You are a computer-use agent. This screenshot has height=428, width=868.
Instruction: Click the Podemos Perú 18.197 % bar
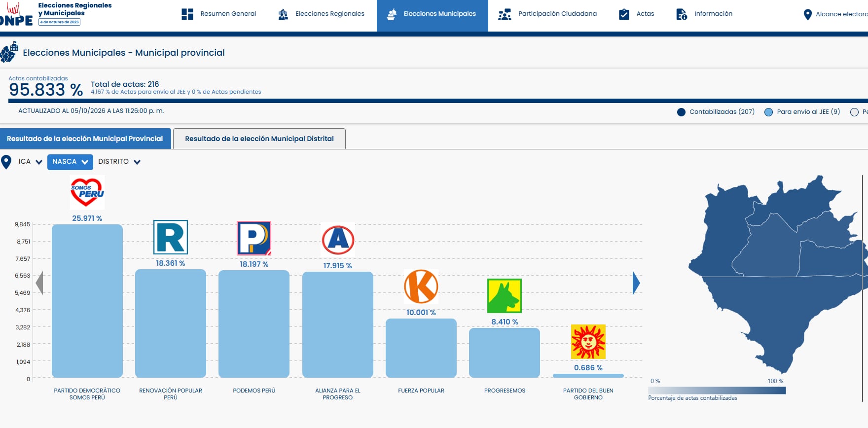click(x=254, y=324)
